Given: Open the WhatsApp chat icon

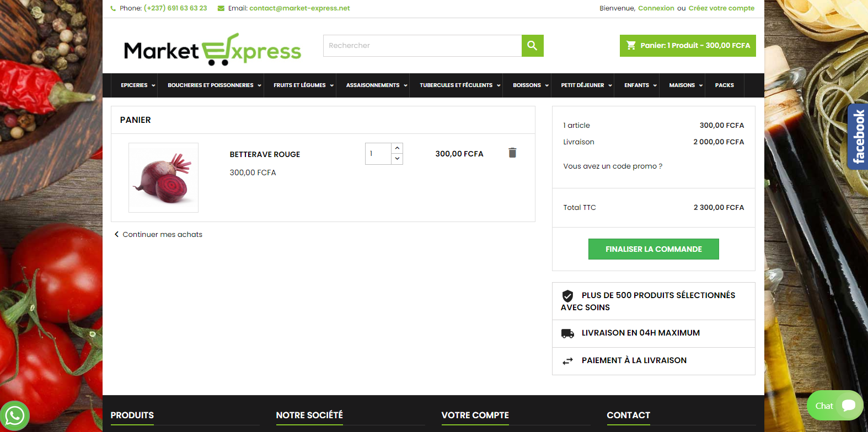Looking at the screenshot, I should click(x=15, y=416).
